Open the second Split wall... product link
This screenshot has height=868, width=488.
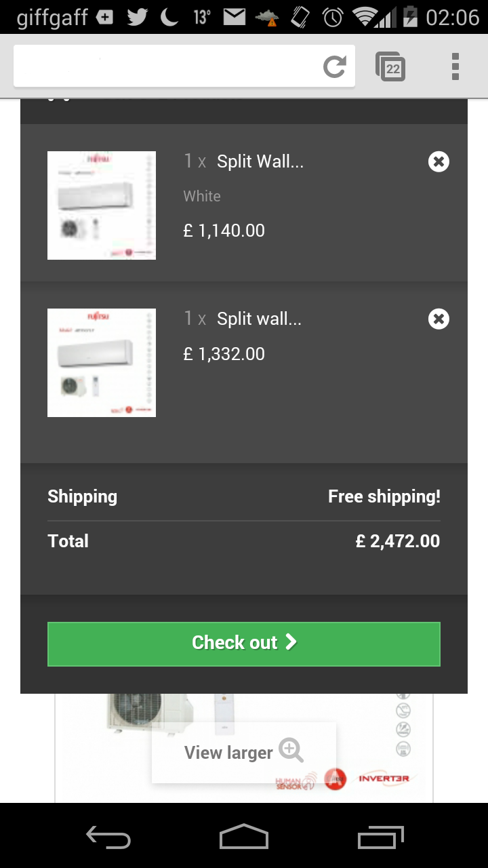click(x=258, y=319)
